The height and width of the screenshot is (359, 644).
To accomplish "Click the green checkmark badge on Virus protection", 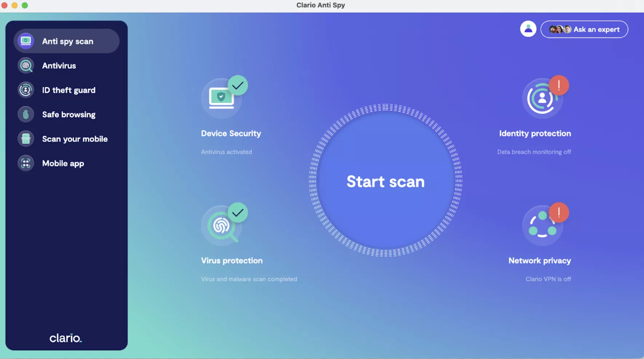I will pos(238,213).
